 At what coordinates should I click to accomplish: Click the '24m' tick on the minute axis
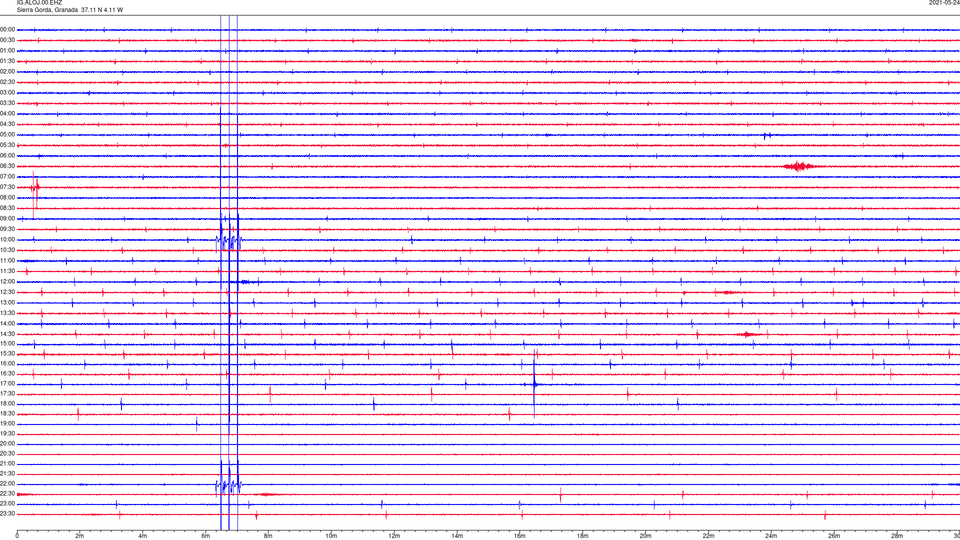point(771,536)
